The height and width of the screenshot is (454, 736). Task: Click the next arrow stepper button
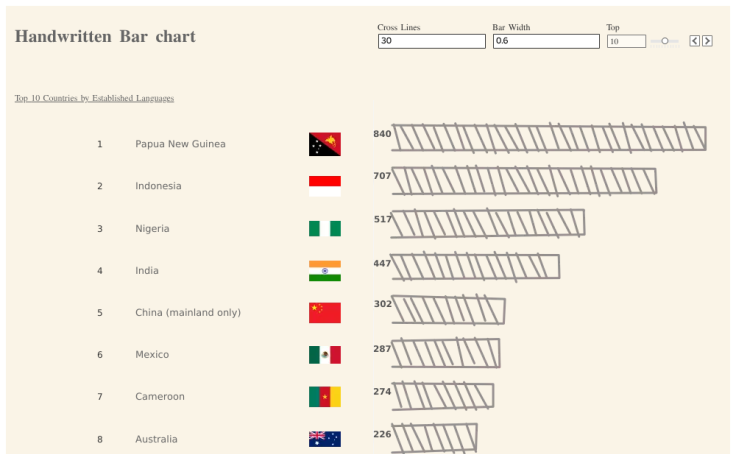point(707,41)
